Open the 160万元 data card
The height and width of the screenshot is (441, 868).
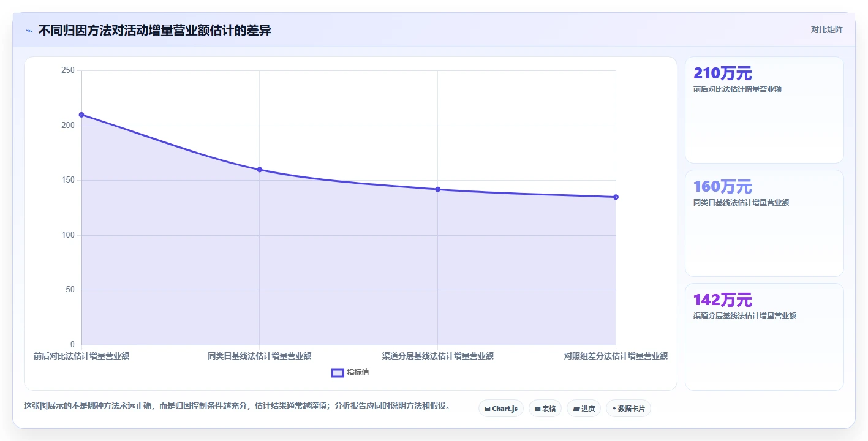(764, 223)
